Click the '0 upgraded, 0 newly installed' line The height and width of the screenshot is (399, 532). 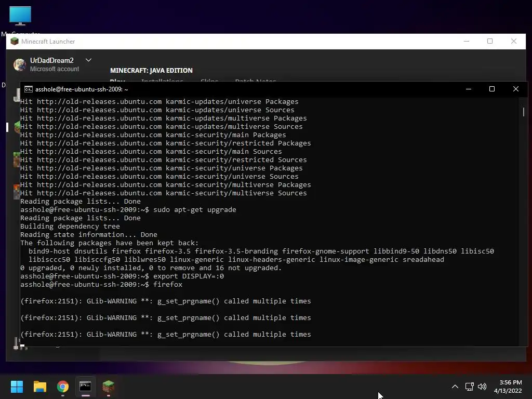pyautogui.click(x=151, y=268)
